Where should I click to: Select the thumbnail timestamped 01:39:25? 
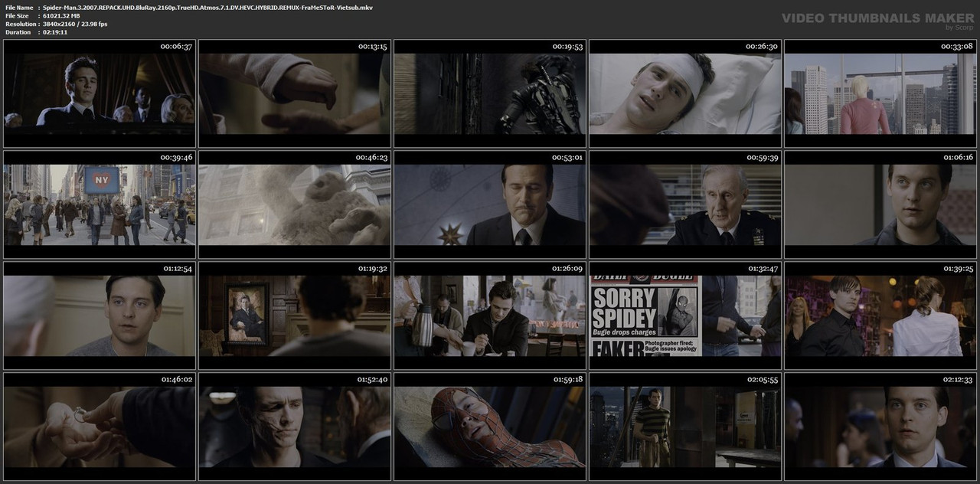880,316
